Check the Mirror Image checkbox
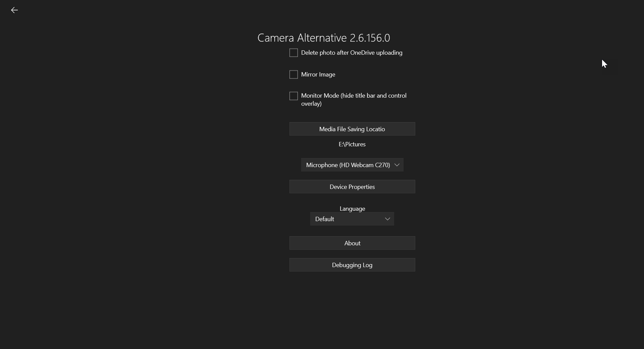 293,74
